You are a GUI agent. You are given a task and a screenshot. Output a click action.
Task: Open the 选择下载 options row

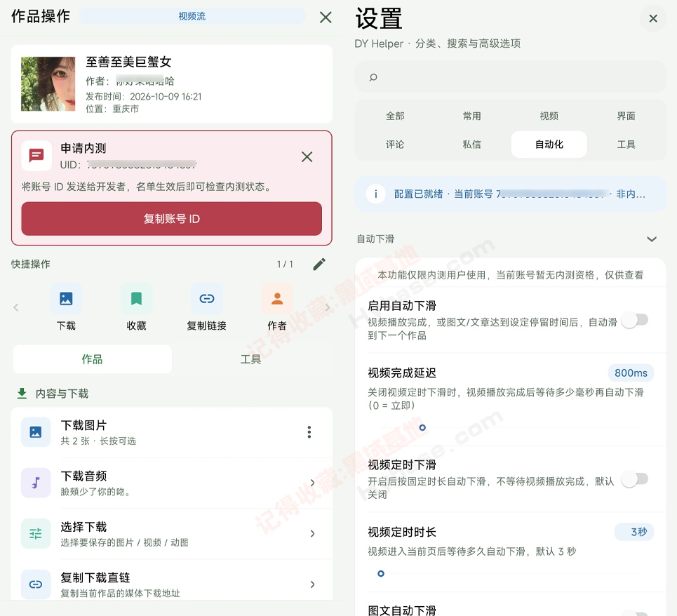coord(171,534)
